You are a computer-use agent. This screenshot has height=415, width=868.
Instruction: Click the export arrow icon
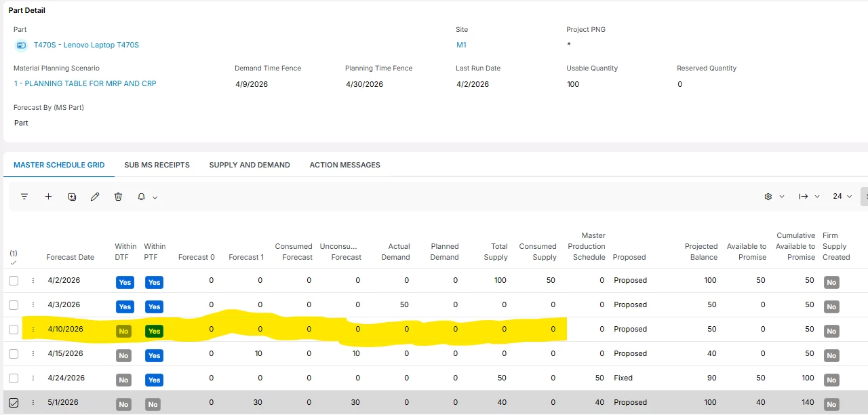point(804,197)
